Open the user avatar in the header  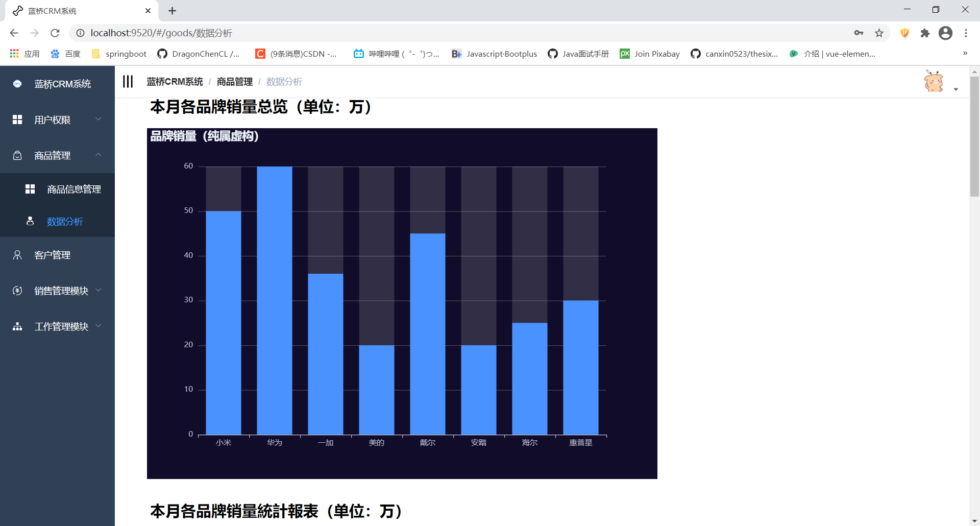pyautogui.click(x=934, y=82)
